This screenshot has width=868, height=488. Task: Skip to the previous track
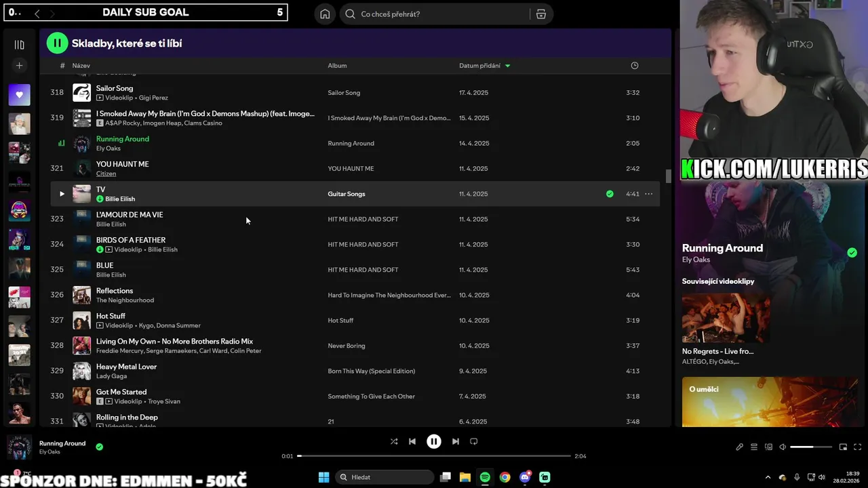tap(412, 441)
